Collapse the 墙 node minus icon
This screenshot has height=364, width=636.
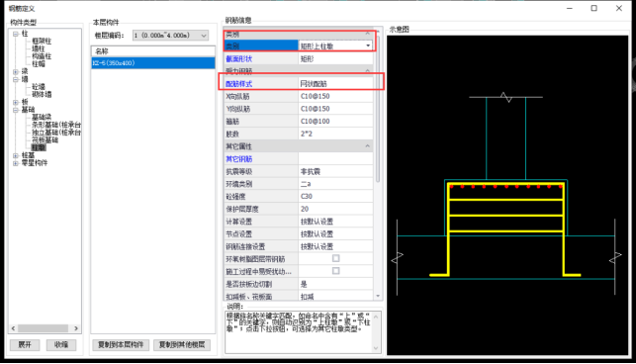(x=16, y=79)
